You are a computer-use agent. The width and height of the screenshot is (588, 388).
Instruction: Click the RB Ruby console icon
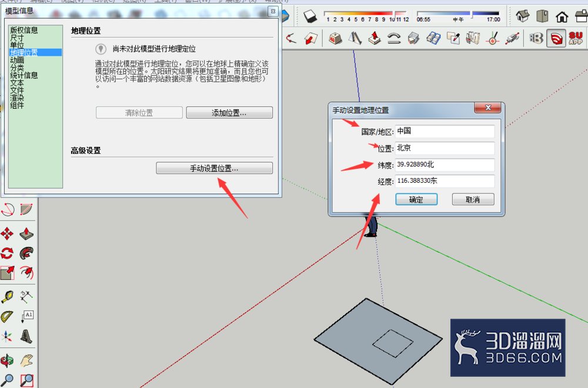tap(536, 38)
